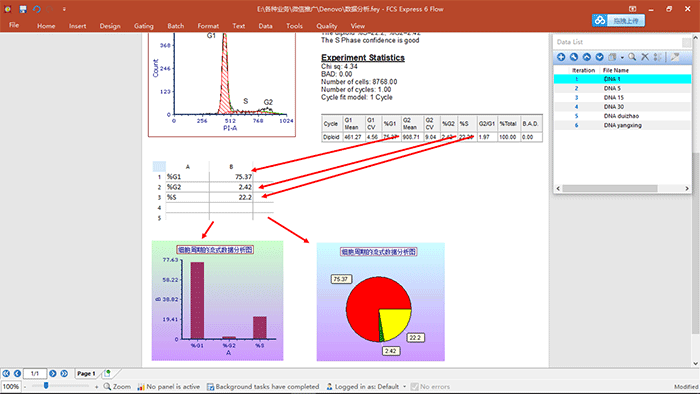700x394 pixels.
Task: Open the Gating ribbon tab
Action: [x=143, y=26]
